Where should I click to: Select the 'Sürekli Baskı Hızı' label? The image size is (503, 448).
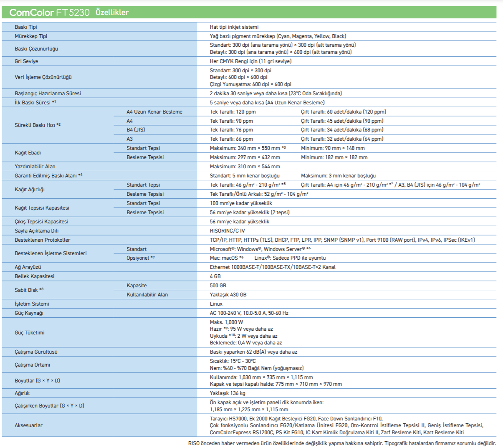(38, 125)
